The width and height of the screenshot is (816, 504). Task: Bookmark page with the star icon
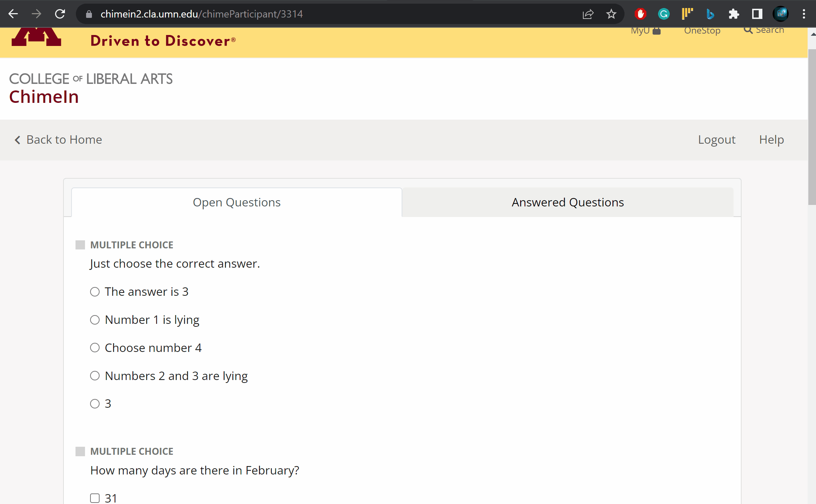[611, 14]
